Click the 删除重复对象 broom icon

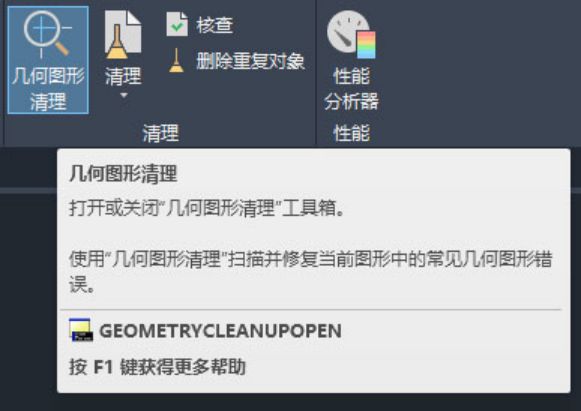[x=176, y=60]
